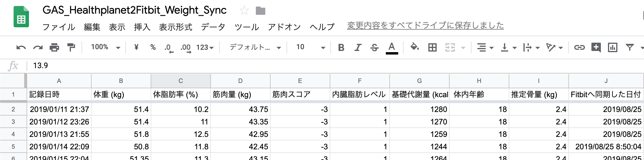644x160 pixels.
Task: Open font size 10 dropdown
Action: (x=311, y=47)
